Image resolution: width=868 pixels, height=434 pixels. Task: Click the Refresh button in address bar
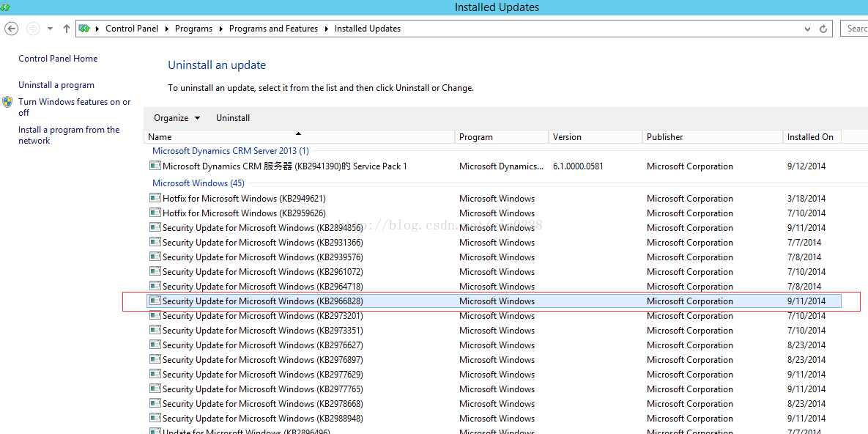[823, 29]
